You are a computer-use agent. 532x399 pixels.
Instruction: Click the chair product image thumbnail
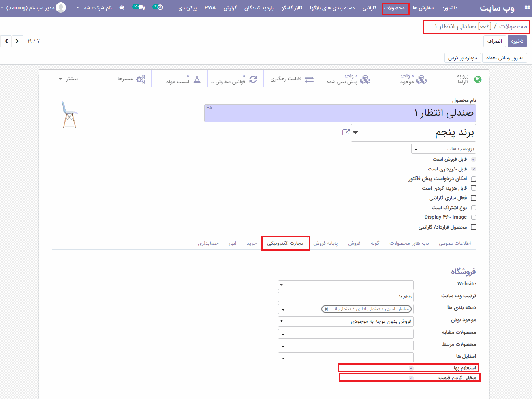click(x=70, y=114)
